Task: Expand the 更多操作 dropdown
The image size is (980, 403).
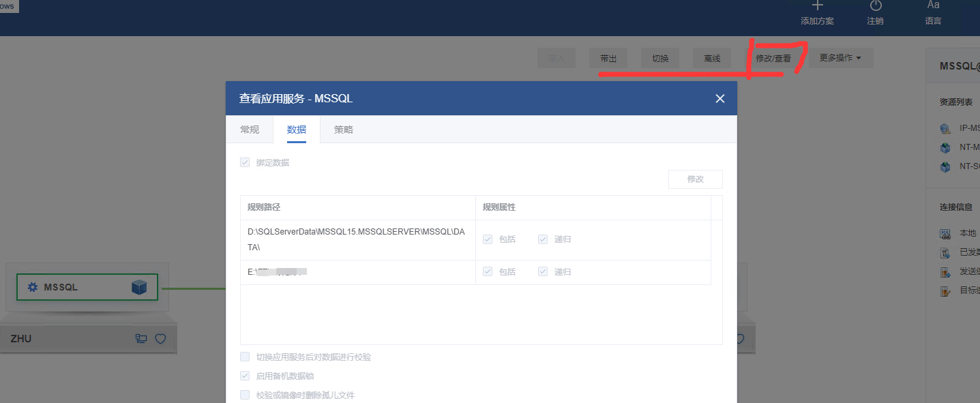Action: [840, 58]
